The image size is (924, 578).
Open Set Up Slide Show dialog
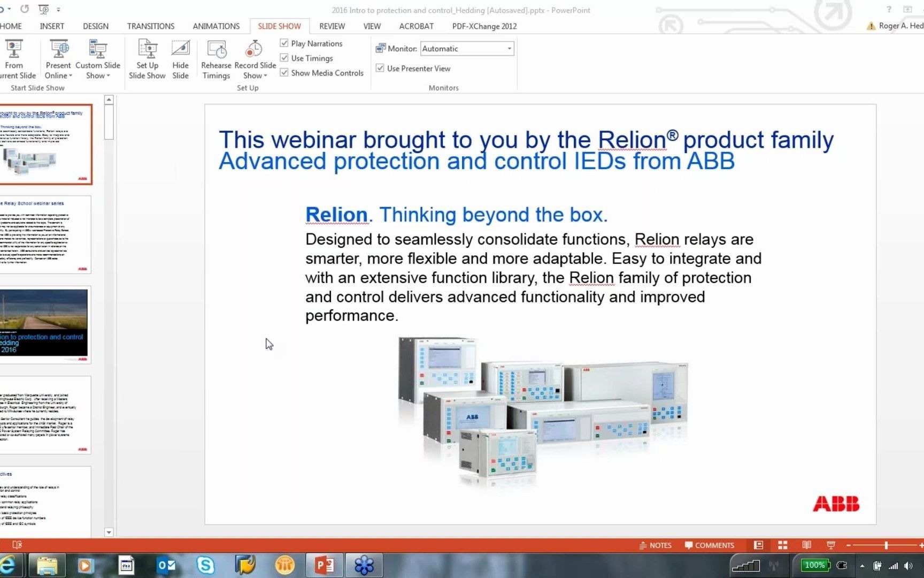147,59
